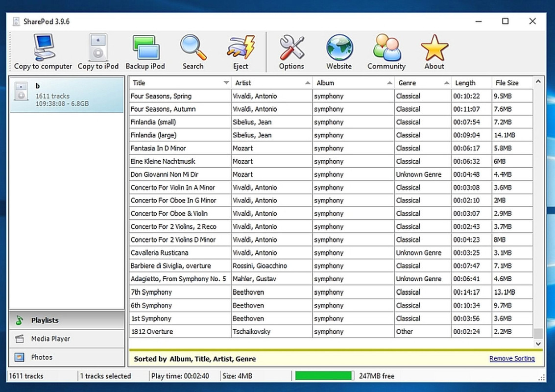The height and width of the screenshot is (392, 555).
Task: Sort by the Album column header
Action: coord(353,83)
